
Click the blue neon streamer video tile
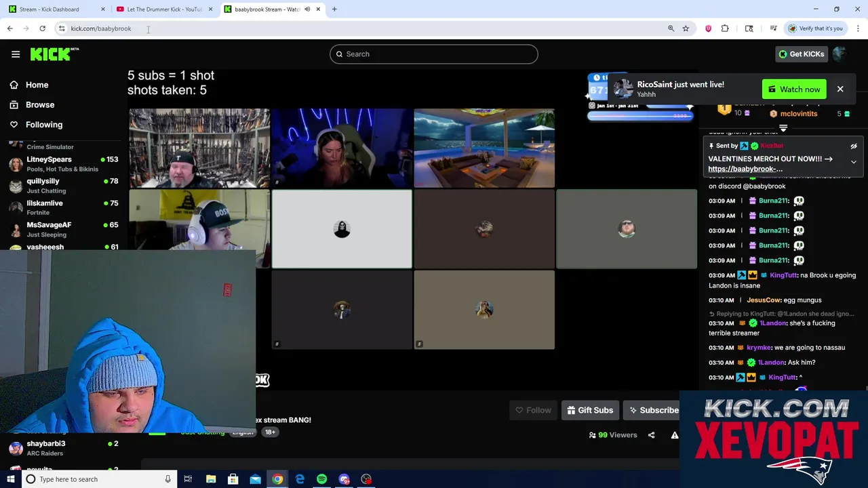pos(342,148)
